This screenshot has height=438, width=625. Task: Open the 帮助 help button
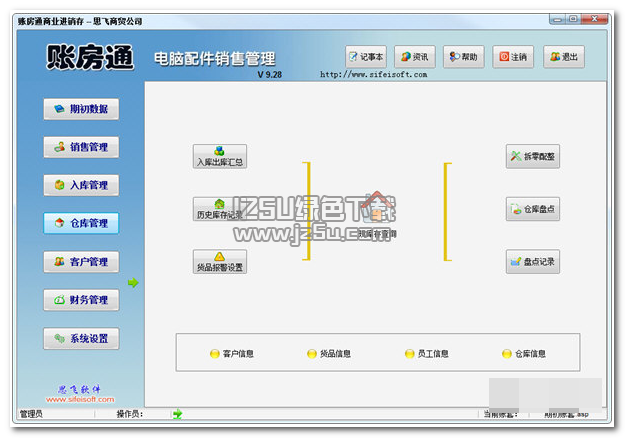coord(464,57)
